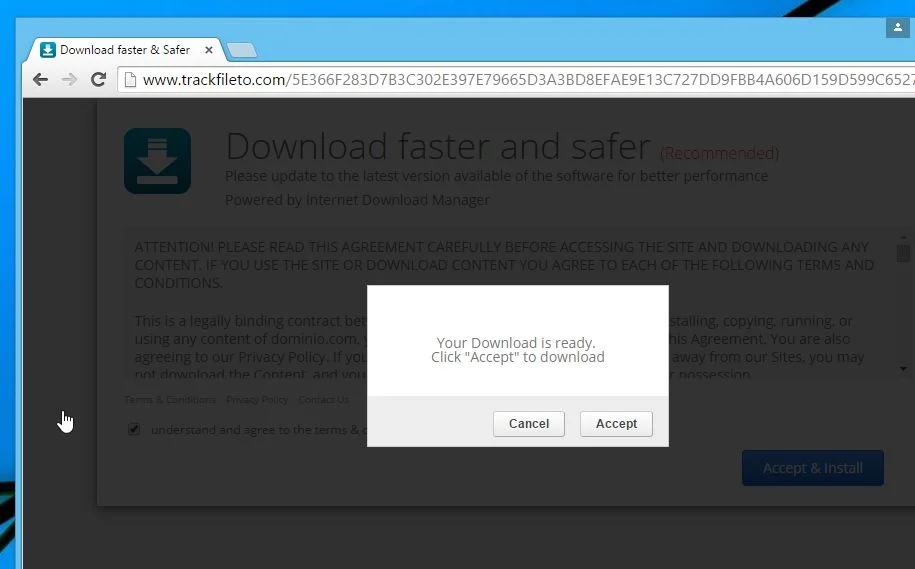Open the Chrome user profile icon
The width and height of the screenshot is (915, 569).
pos(897,27)
